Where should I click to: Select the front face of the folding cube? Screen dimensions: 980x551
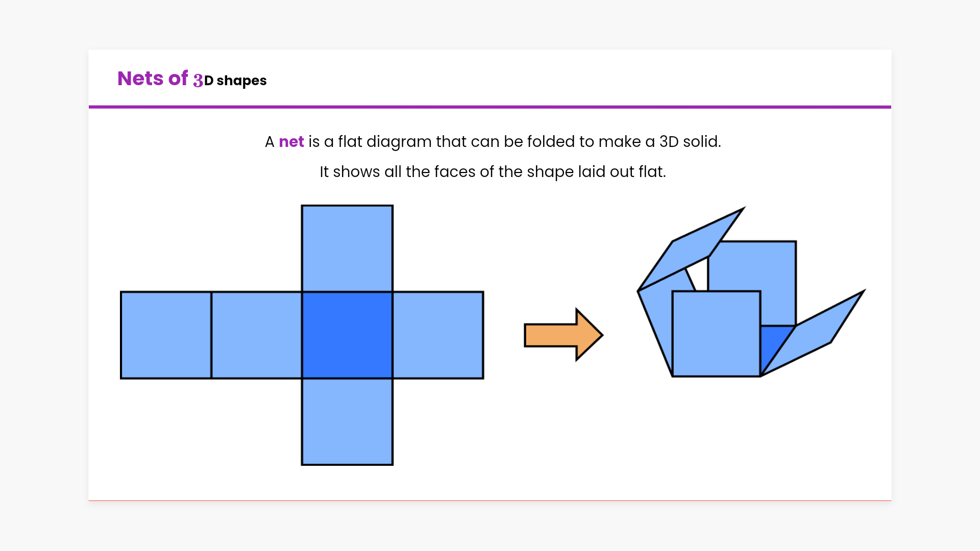716,334
